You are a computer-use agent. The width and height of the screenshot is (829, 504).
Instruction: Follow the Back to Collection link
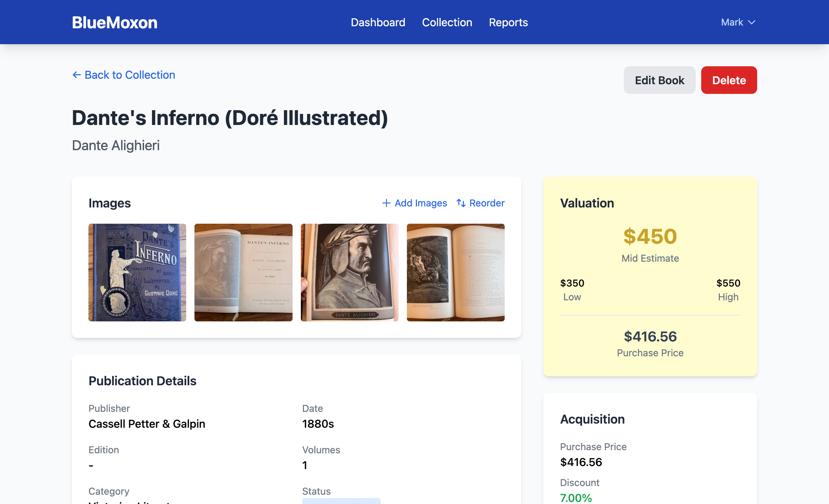[130, 75]
